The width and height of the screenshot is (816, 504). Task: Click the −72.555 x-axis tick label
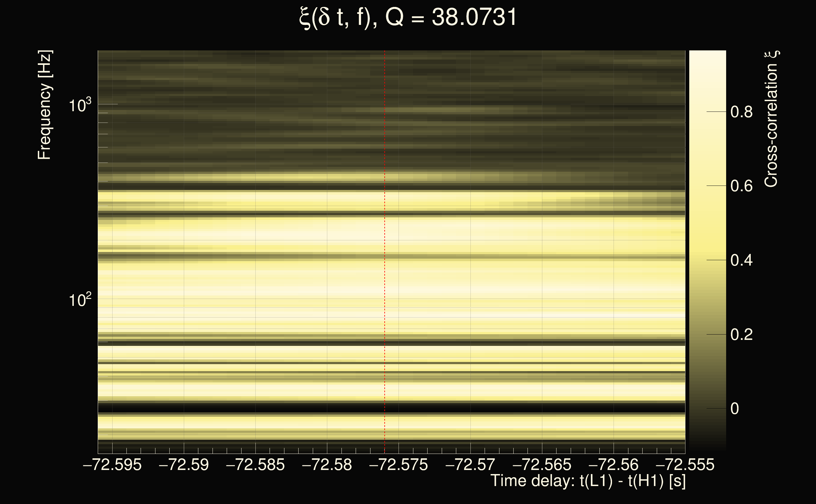[685, 465]
